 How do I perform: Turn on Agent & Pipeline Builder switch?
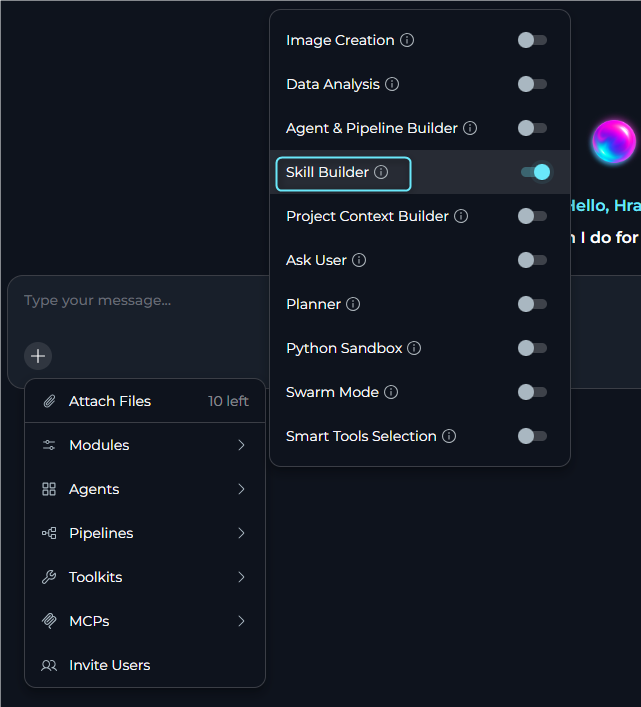point(532,128)
